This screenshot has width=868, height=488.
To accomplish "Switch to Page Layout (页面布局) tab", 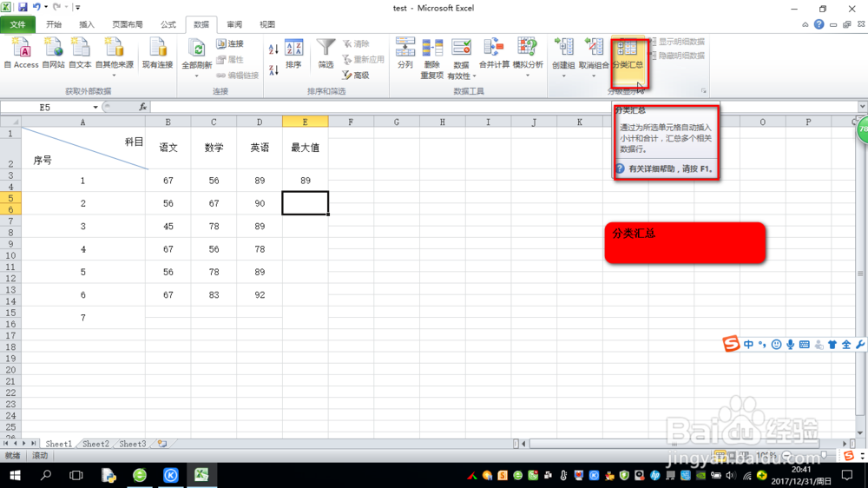I will [128, 24].
